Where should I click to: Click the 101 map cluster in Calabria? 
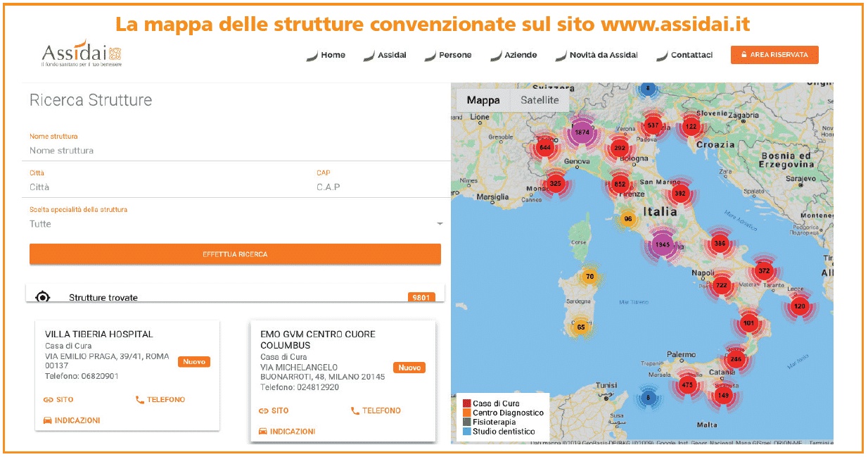click(748, 324)
